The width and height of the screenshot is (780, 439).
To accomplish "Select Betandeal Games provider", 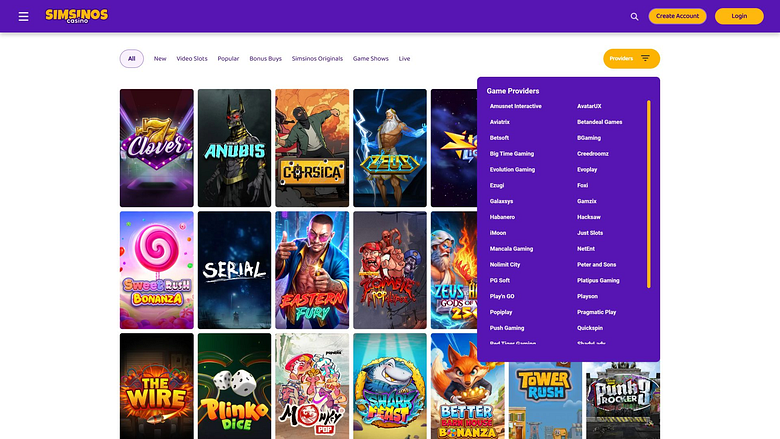I will click(599, 122).
